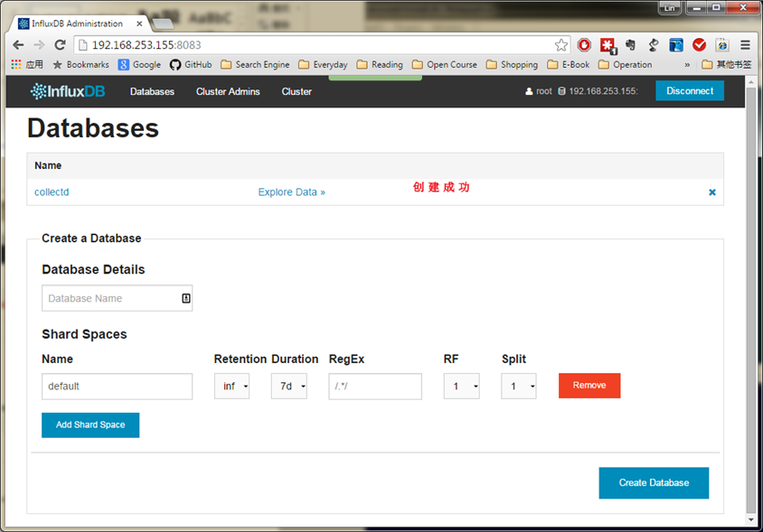763x532 pixels.
Task: Click the password manager icon in Database Name field
Action: click(x=185, y=298)
